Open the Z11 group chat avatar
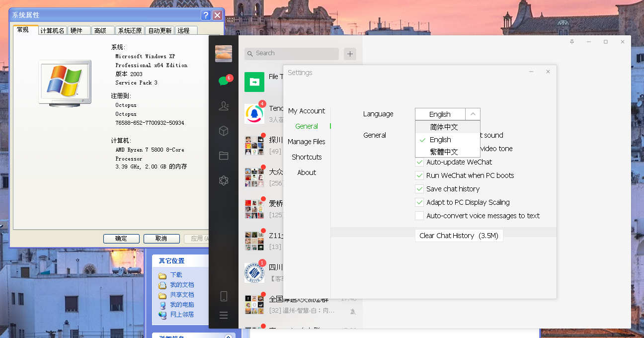The width and height of the screenshot is (644, 338). [254, 241]
